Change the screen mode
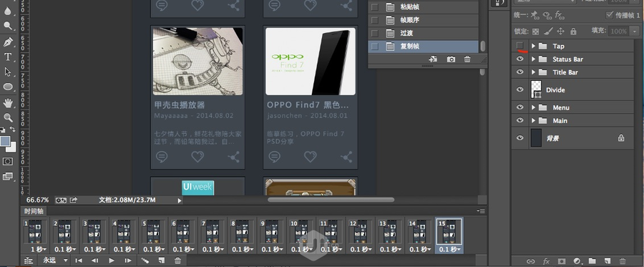Viewport: 644px width, 267px height. pyautogui.click(x=8, y=177)
